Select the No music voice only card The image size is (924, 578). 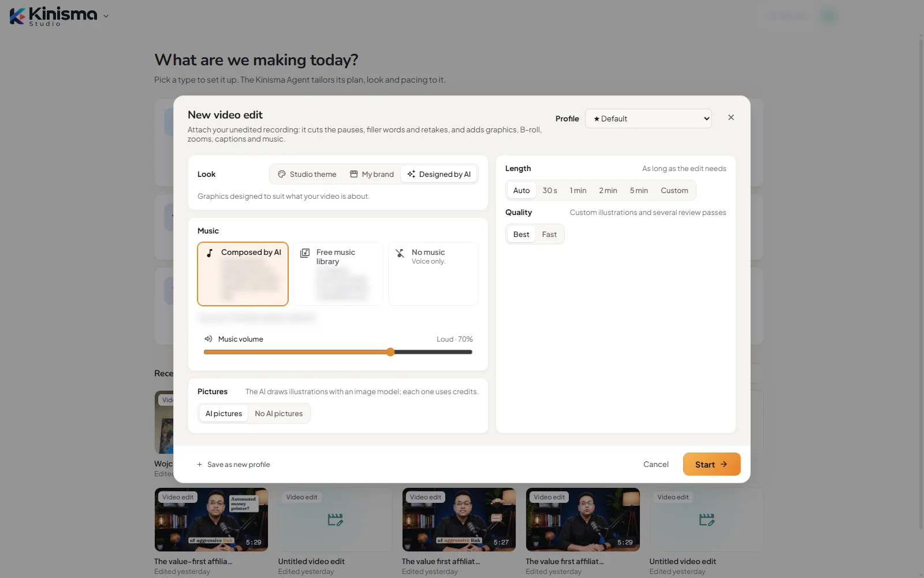pyautogui.click(x=433, y=274)
